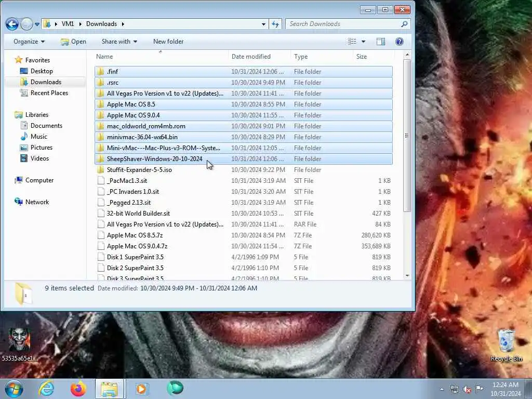Select the All Vegas Pro RAR file

tap(244, 224)
